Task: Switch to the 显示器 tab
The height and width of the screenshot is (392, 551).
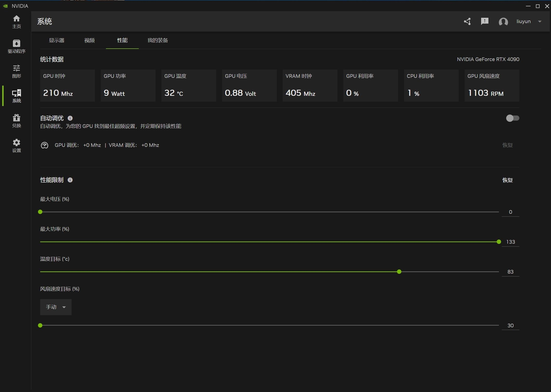Action: 57,40
